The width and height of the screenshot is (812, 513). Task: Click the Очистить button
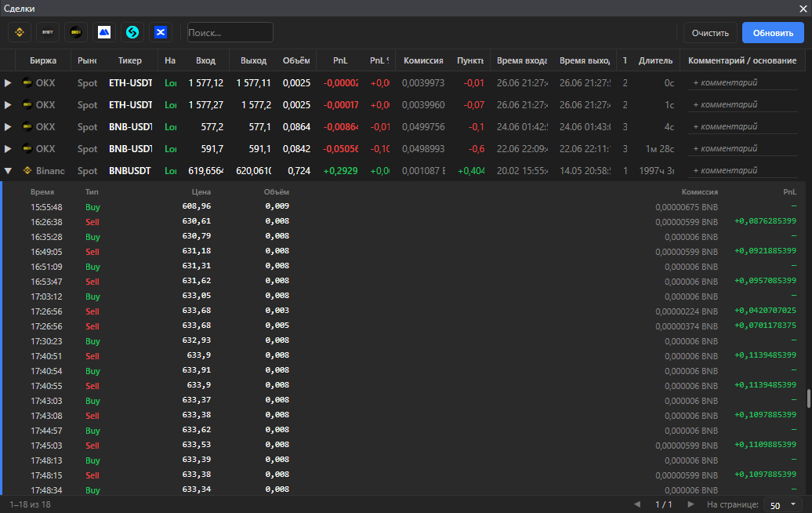710,33
